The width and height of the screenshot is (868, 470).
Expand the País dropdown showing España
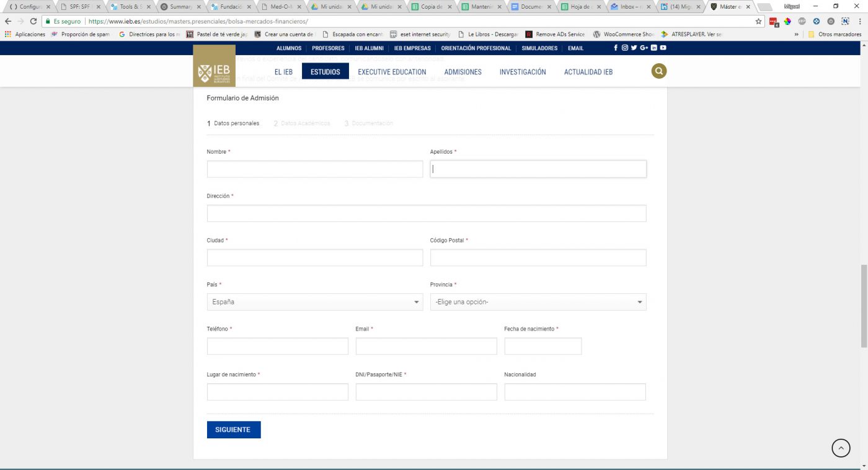click(314, 302)
